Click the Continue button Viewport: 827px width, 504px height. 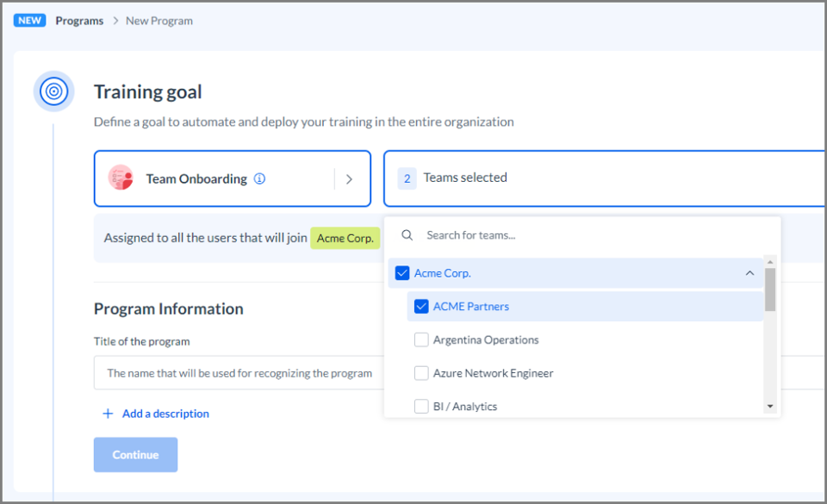pos(135,454)
